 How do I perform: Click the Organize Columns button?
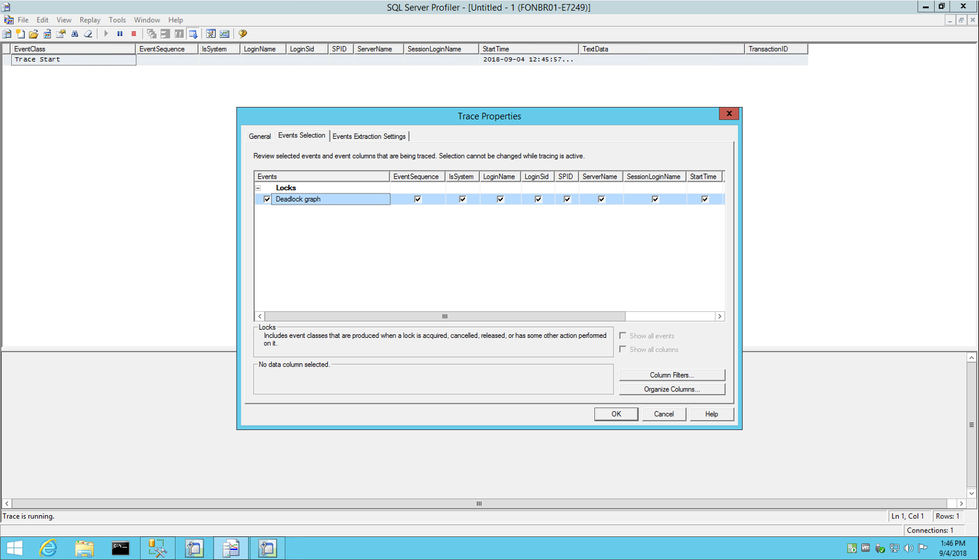click(672, 390)
